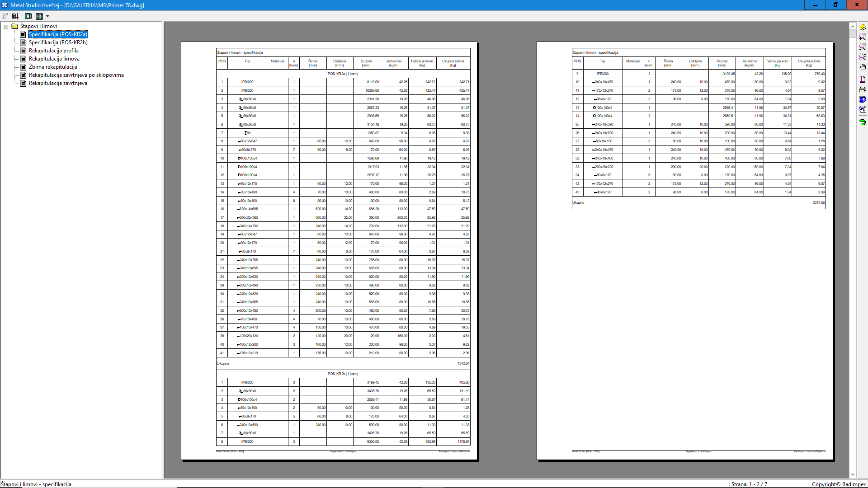This screenshot has height=488, width=868.
Task: Open Specifikacija (POS-KR2b) report
Action: (x=58, y=42)
